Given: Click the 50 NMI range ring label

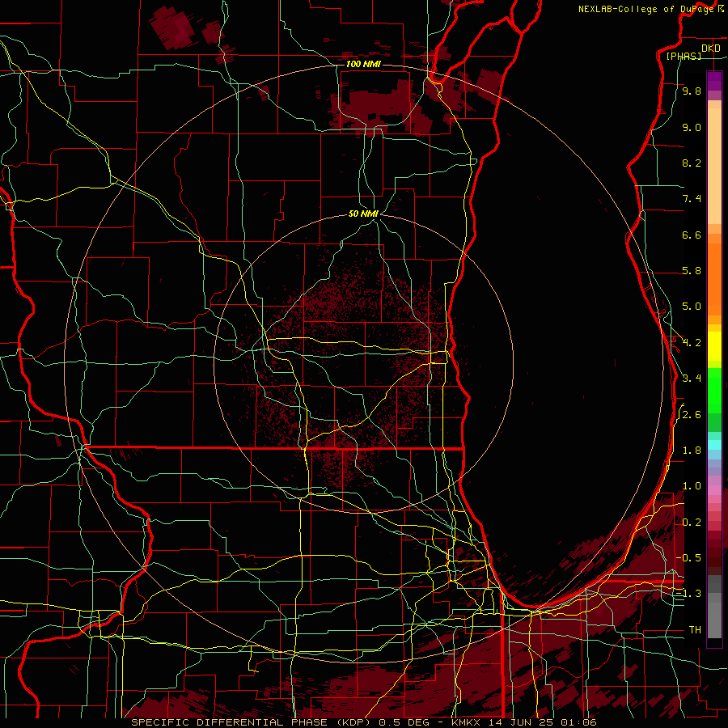Looking at the screenshot, I should point(363,214).
